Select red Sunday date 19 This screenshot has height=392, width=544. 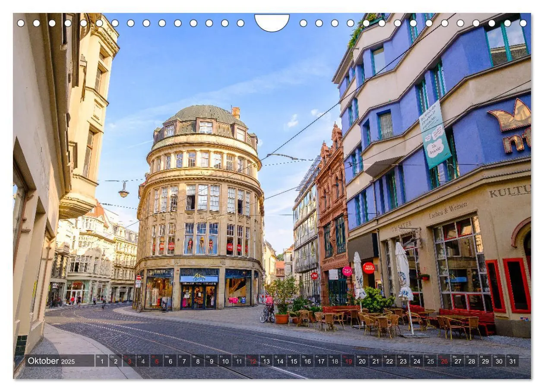point(348,361)
